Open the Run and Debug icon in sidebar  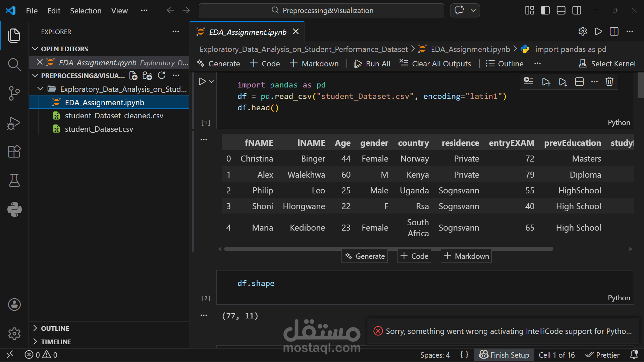[x=14, y=123]
